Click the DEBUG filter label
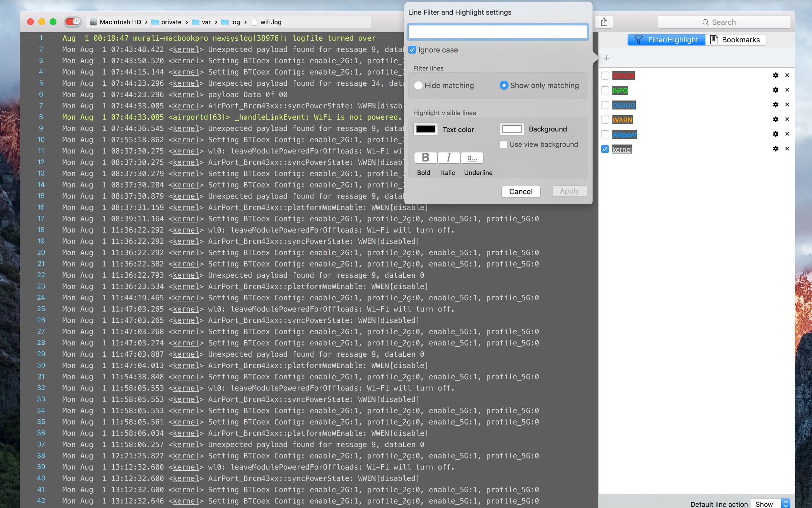 pos(624,105)
